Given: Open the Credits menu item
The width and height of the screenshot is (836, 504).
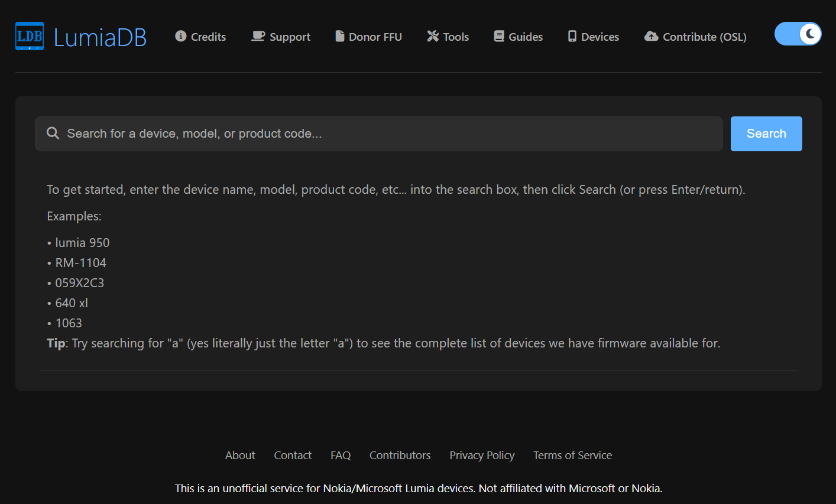Looking at the screenshot, I should click(x=208, y=37).
